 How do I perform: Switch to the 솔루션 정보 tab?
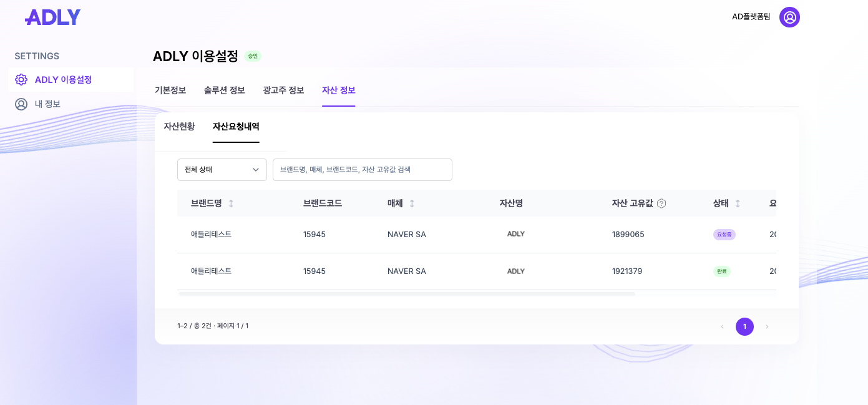click(x=224, y=90)
